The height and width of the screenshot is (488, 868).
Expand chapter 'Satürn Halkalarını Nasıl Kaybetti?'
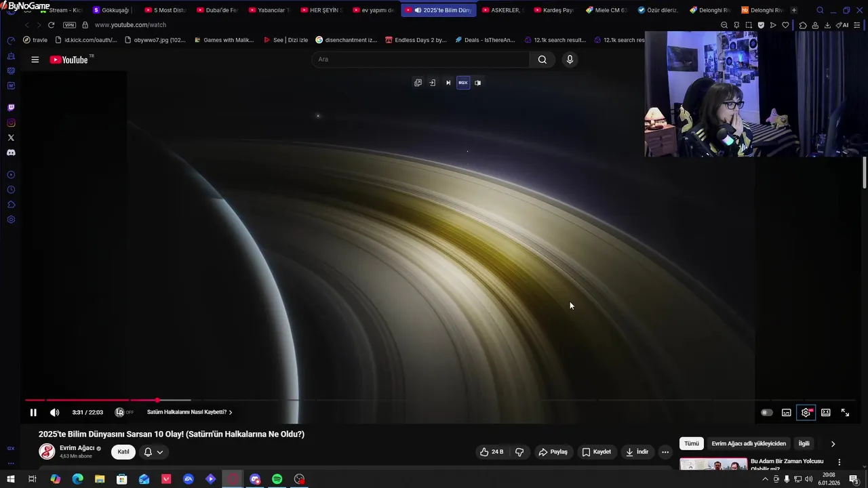click(189, 412)
